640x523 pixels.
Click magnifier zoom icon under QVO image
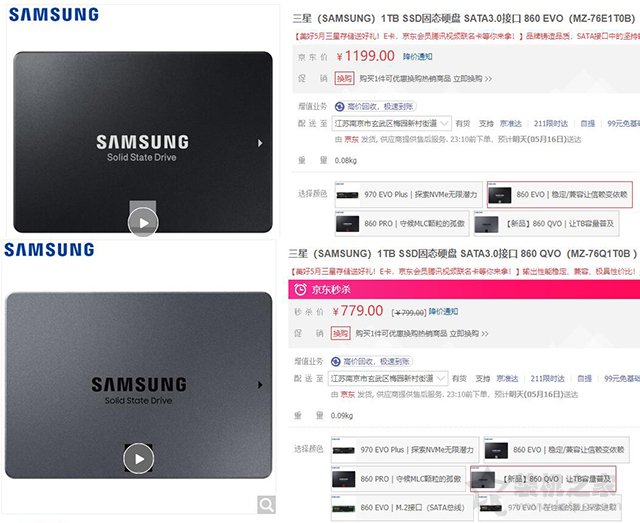(267, 505)
